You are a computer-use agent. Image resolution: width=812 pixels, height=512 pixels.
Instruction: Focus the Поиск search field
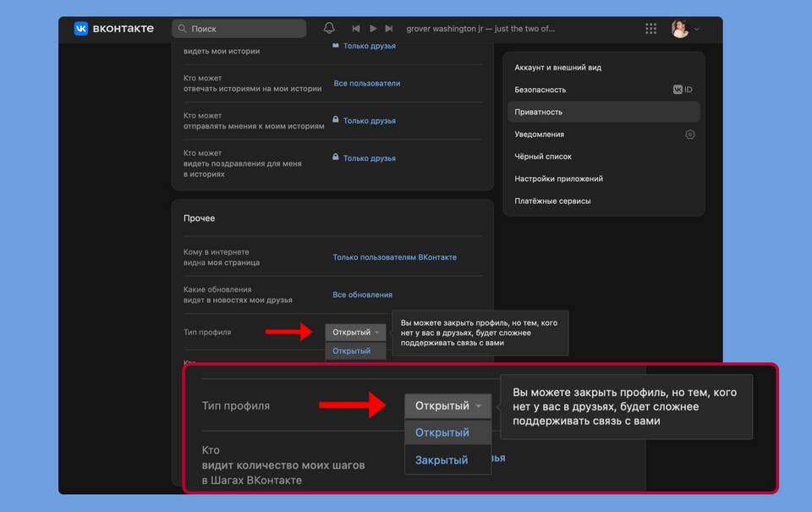pyautogui.click(x=239, y=29)
